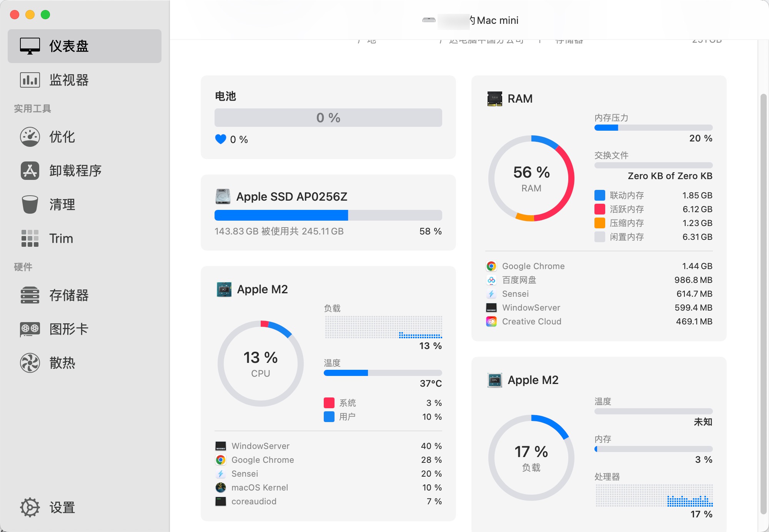Click the orange 压缩内存 color swatch

(x=600, y=223)
